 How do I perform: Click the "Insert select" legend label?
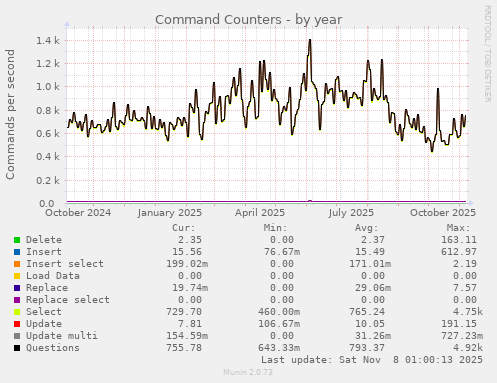coord(65,264)
